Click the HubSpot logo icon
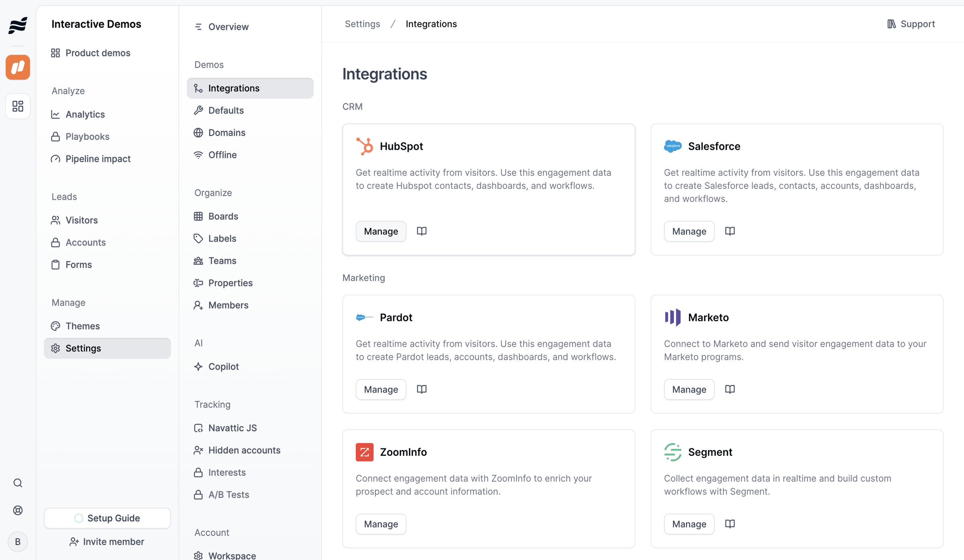The image size is (964, 560). click(365, 146)
